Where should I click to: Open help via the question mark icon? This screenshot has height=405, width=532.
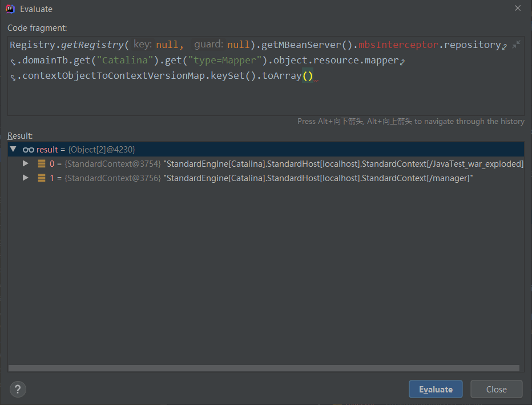pyautogui.click(x=18, y=389)
